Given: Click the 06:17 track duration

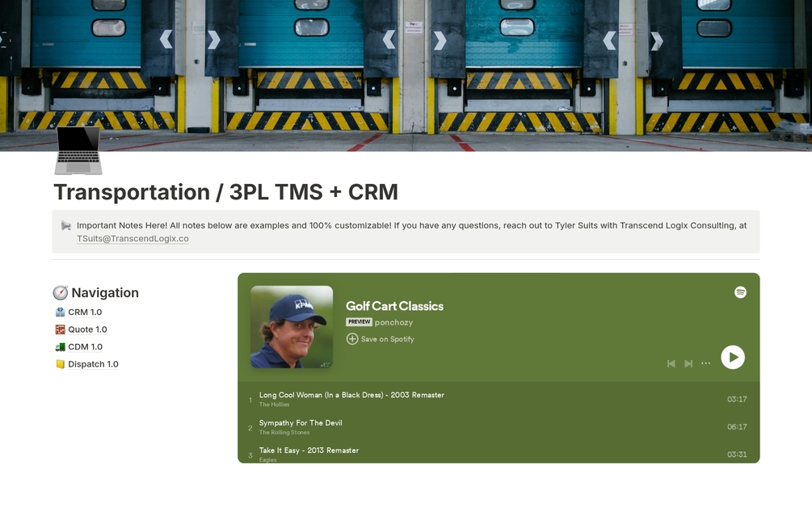Looking at the screenshot, I should tap(737, 427).
